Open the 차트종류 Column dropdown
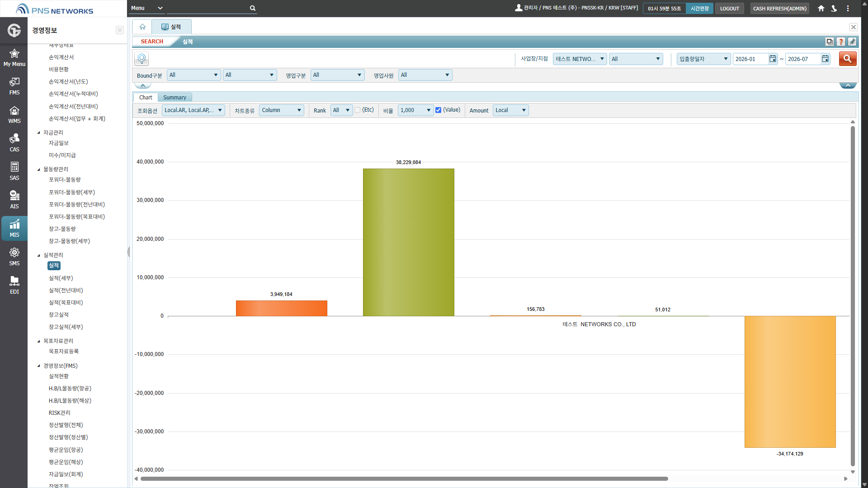Screen dimensions: 868x488 [282, 110]
